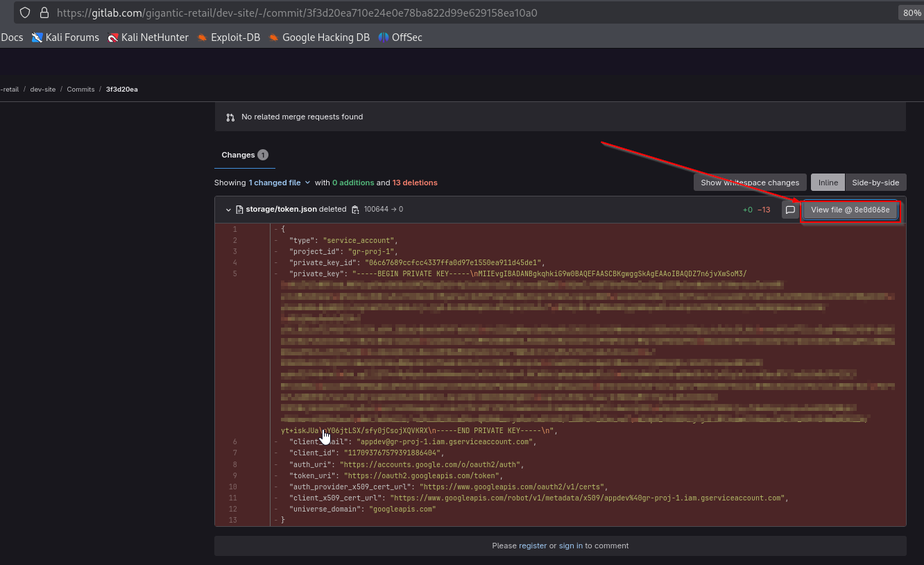Click diff line number 5
Viewport: 924px width, 565px height.
coord(234,273)
